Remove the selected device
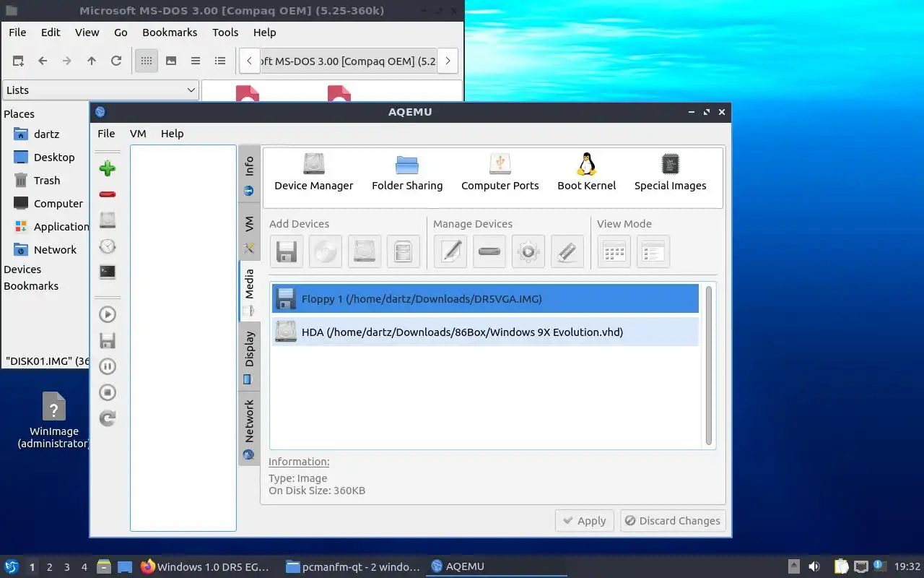Image resolution: width=924 pixels, height=578 pixels. pyautogui.click(x=489, y=252)
